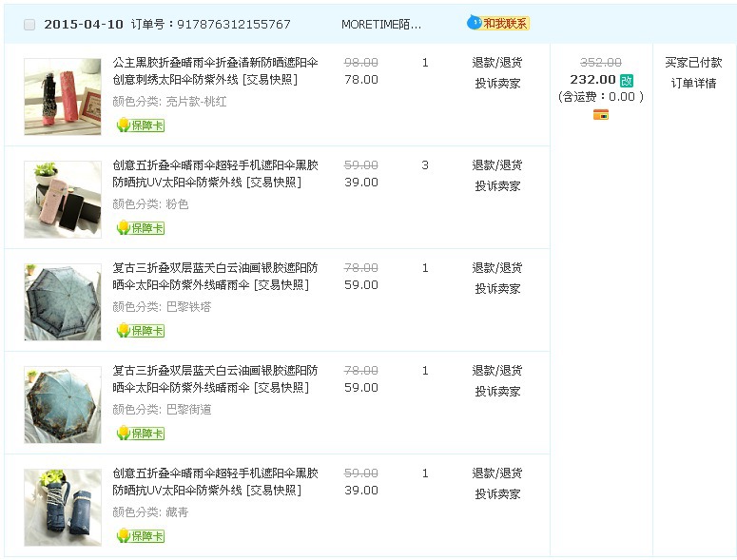Click 退款/退货 for 巴黎铁塔 item
Image resolution: width=737 pixels, height=560 pixels.
pos(497,268)
